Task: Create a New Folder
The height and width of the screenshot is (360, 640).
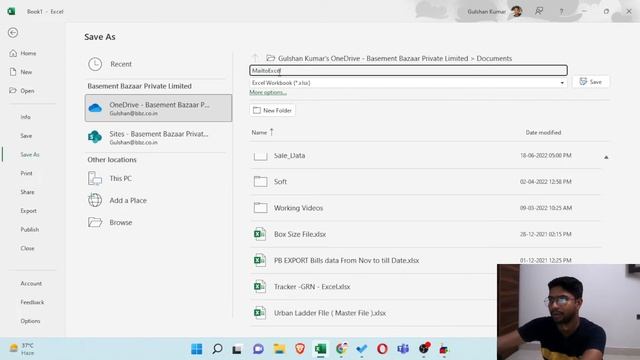Action: [x=273, y=110]
